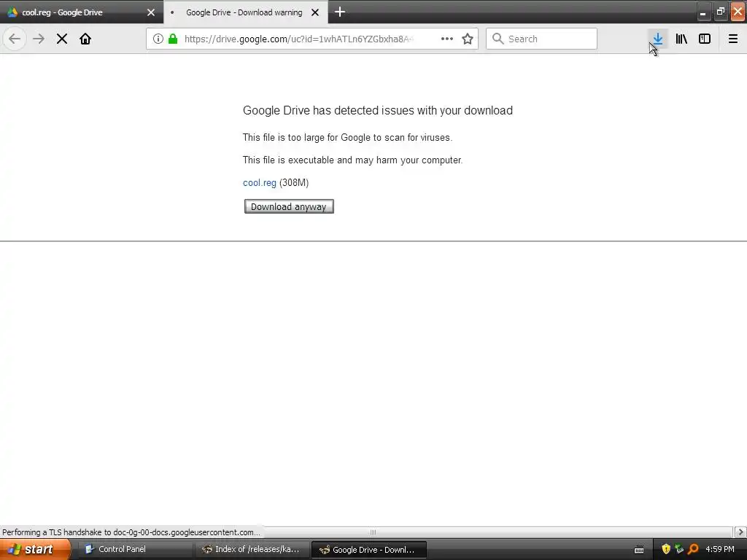Go back to the previous page
The width and height of the screenshot is (747, 560).
point(15,39)
